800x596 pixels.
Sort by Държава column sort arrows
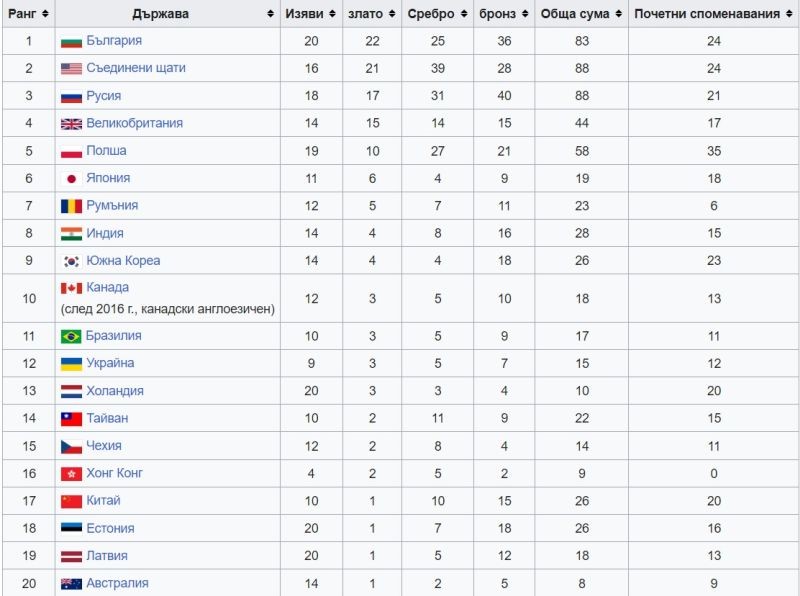pos(270,14)
